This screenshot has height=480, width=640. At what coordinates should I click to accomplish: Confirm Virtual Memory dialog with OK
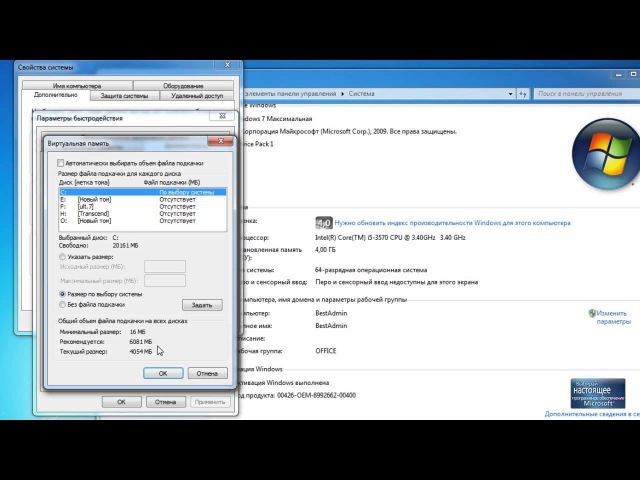tap(163, 373)
